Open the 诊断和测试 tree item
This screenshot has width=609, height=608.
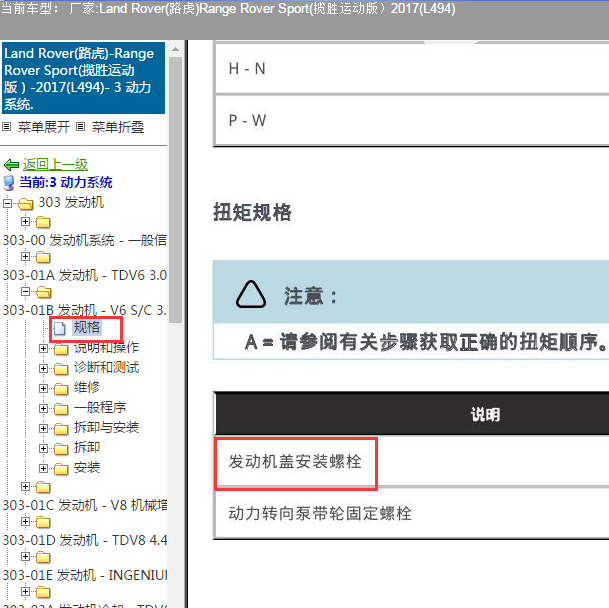coord(106,367)
